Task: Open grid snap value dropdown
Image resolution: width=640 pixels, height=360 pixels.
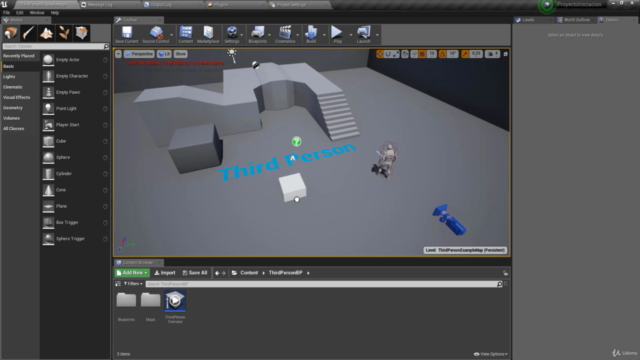Action: 432,54
